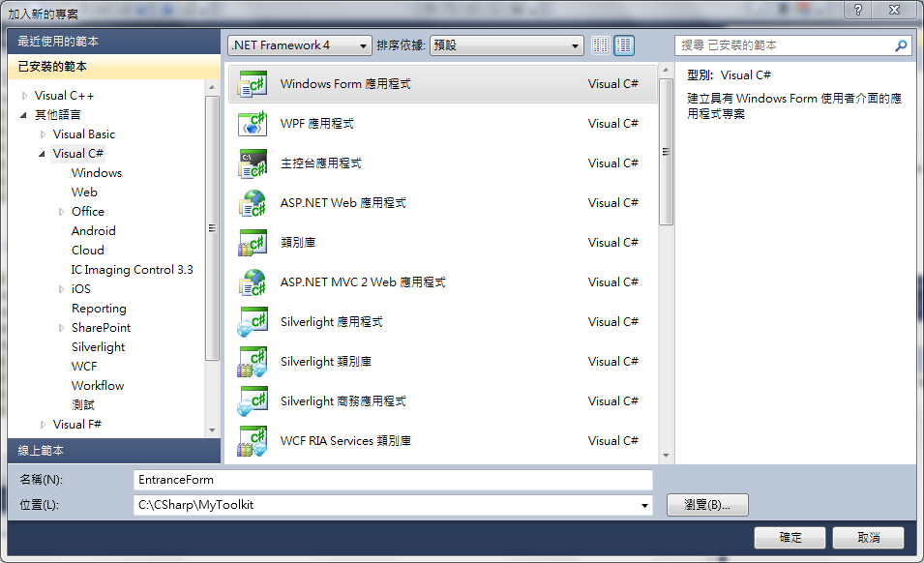This screenshot has height=563, width=924.
Task: Select the Workflow tree item
Action: (98, 386)
